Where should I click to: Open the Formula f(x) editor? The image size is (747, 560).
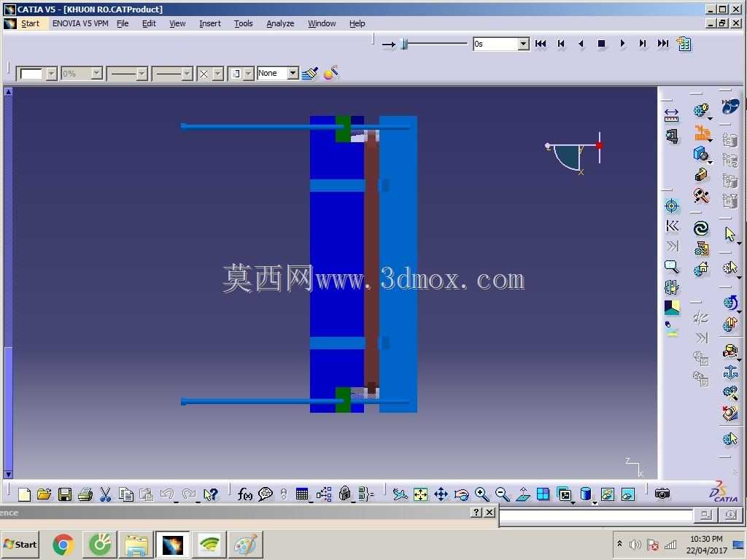point(244,494)
